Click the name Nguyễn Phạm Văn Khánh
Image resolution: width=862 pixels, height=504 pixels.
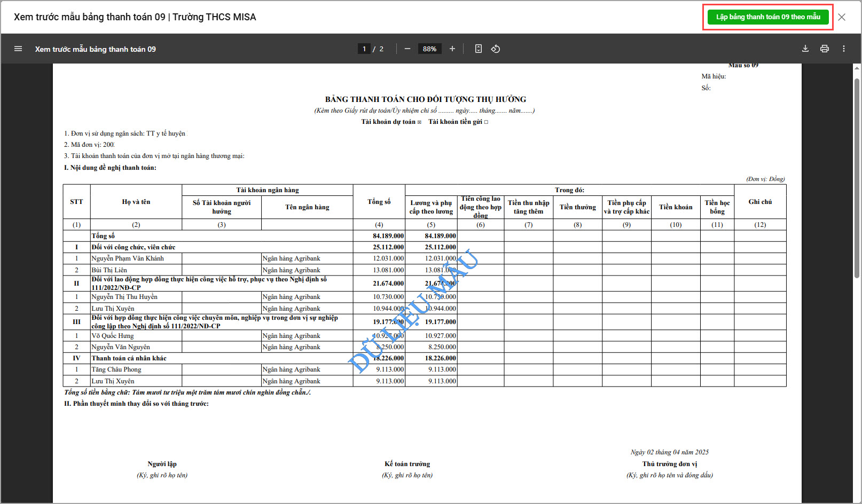coord(128,258)
